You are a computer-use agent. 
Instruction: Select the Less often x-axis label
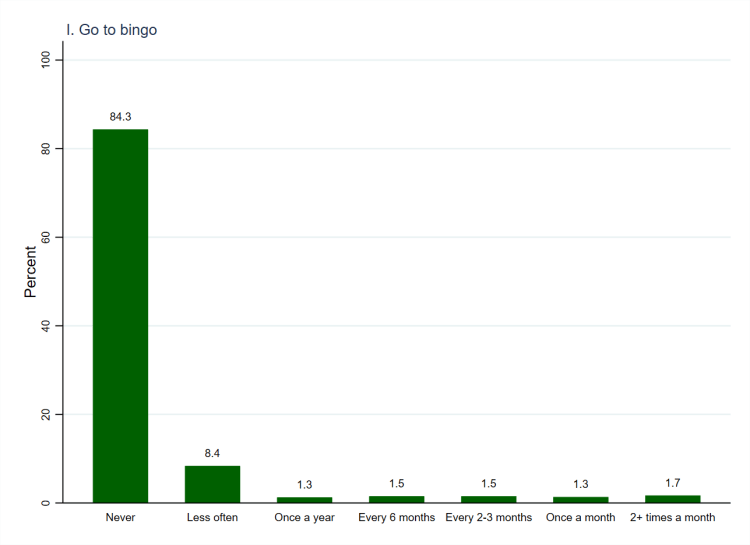[212, 518]
